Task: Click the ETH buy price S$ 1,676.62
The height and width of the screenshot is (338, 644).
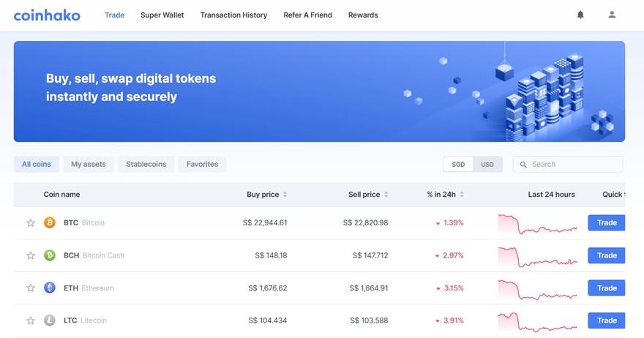Action: point(268,288)
